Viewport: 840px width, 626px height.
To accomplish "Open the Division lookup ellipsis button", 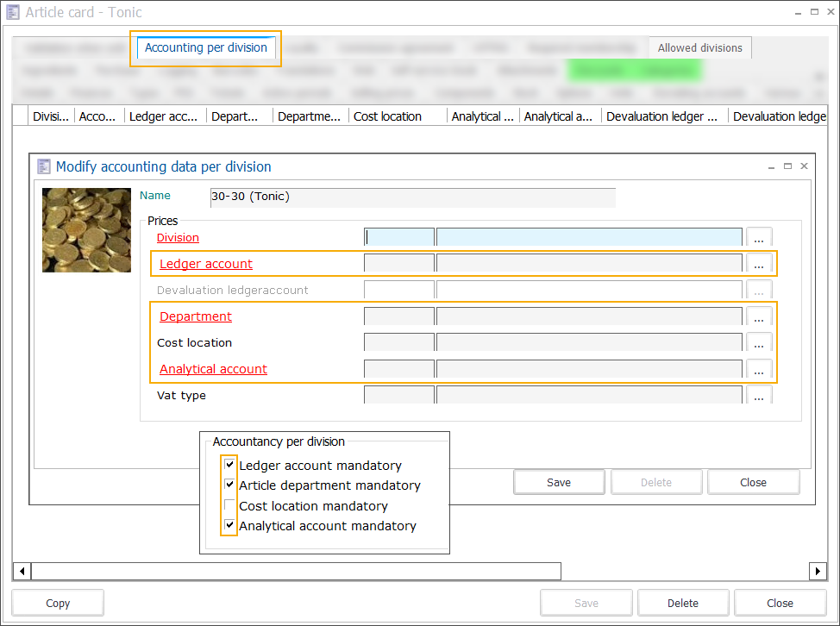I will [x=759, y=238].
